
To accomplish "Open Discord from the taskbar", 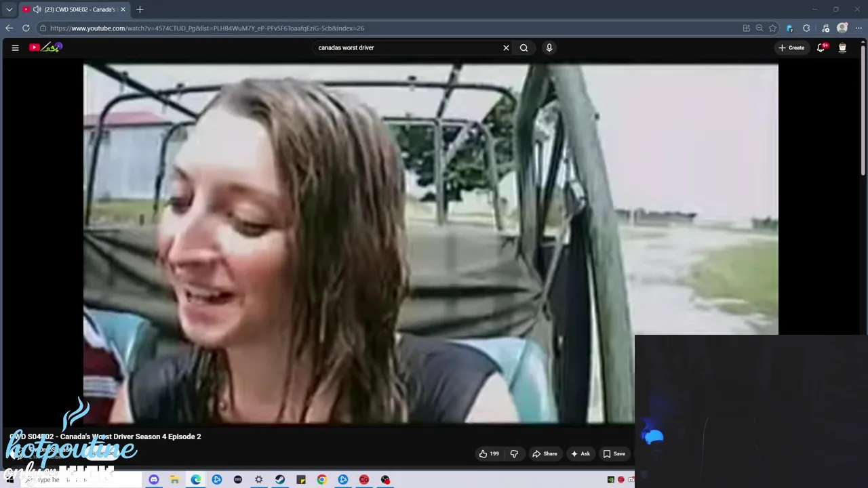I will click(x=153, y=480).
